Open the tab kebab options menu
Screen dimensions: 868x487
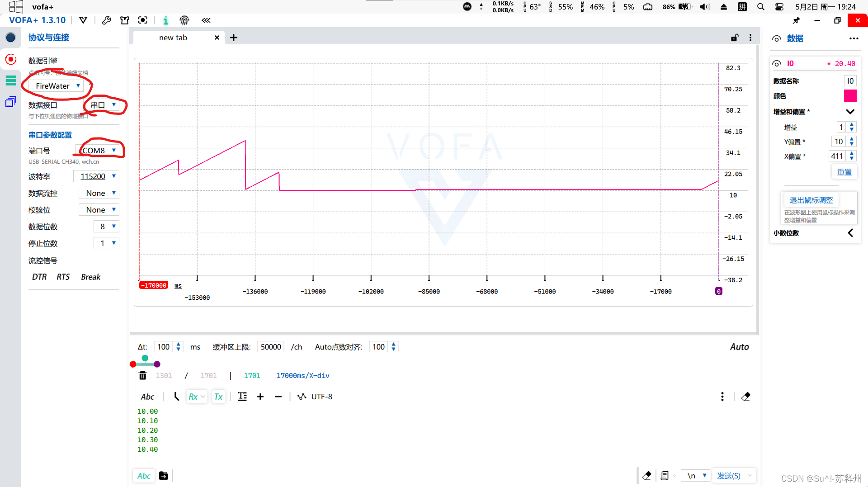click(750, 38)
